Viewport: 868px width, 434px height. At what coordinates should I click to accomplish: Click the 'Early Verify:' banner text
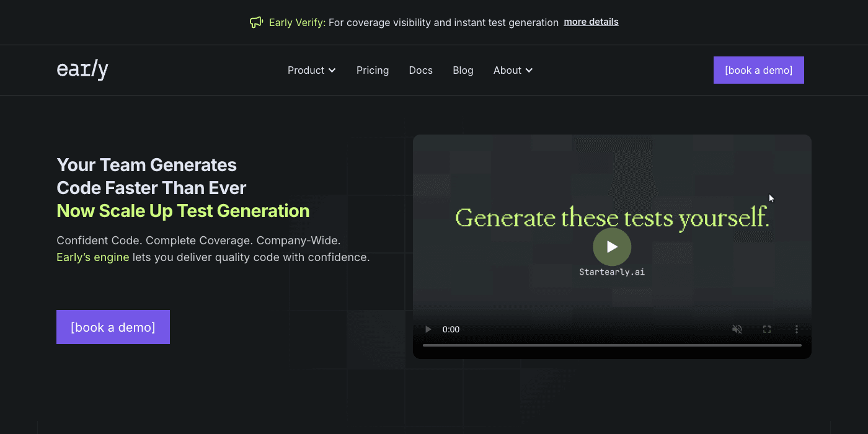click(297, 22)
